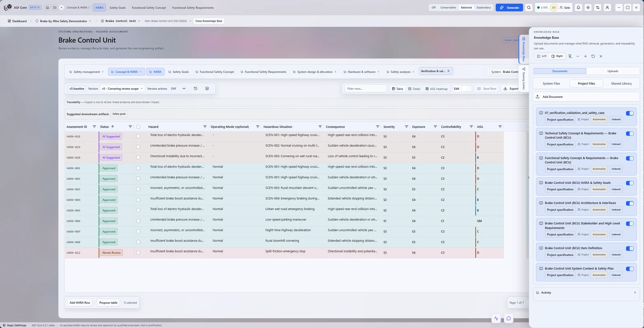Sort by the Status column header
The width and height of the screenshot is (644, 328).
coord(107,127)
